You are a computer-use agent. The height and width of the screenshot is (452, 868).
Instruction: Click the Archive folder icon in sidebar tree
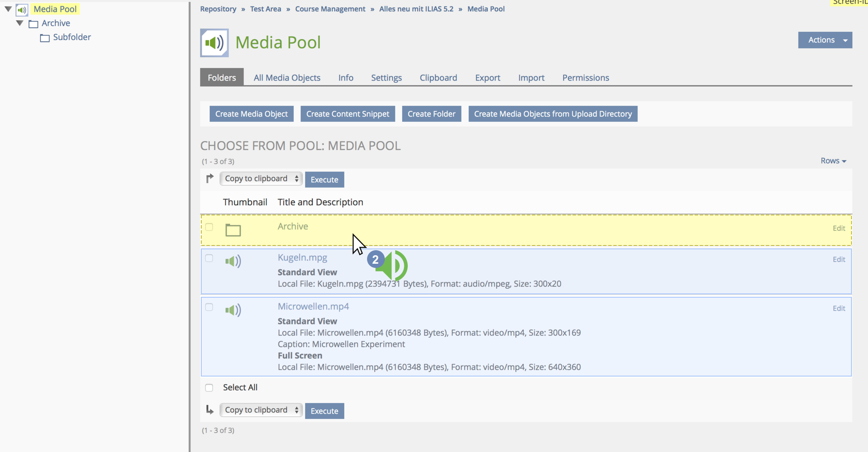click(x=33, y=24)
